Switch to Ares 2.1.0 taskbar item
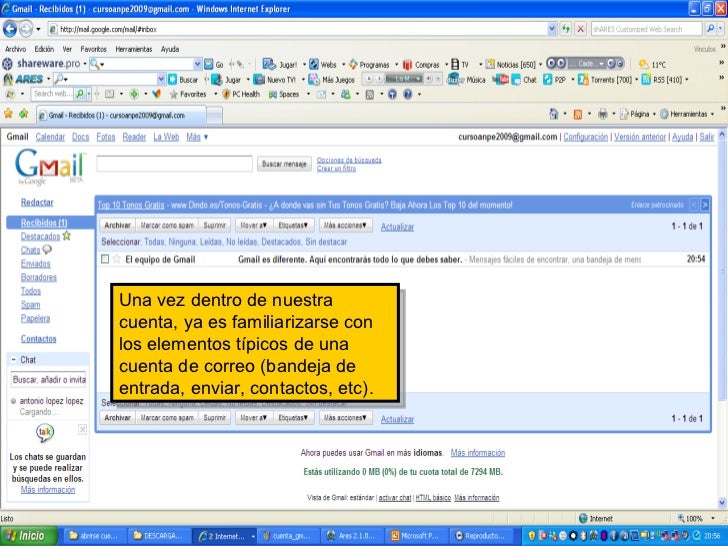Screen dimensions: 728x546 pyautogui.click(x=352, y=536)
